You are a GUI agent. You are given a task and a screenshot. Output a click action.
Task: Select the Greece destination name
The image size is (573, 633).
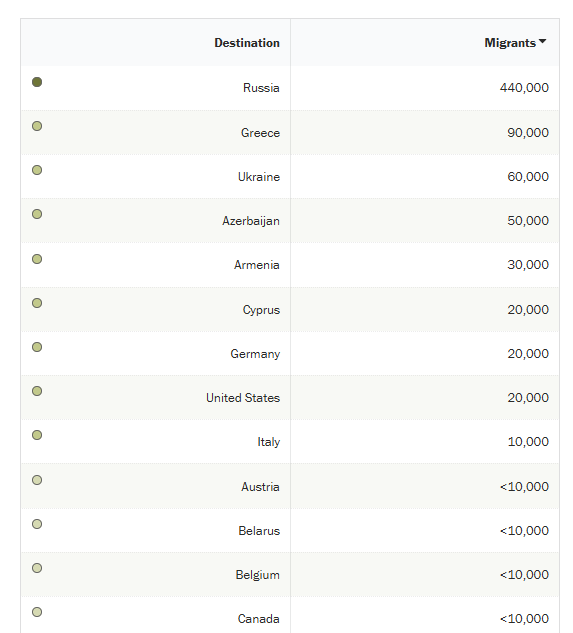[260, 132]
